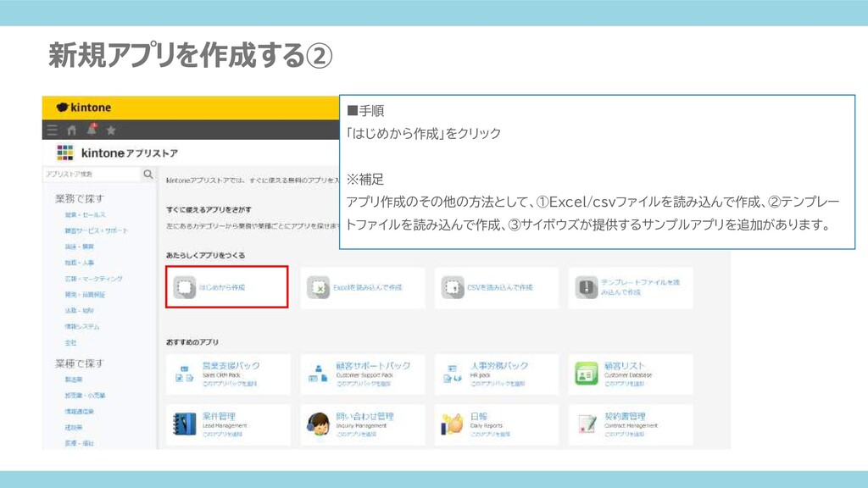The image size is (868, 488).
Task: Click the green Customer Database icon
Action: tap(587, 374)
